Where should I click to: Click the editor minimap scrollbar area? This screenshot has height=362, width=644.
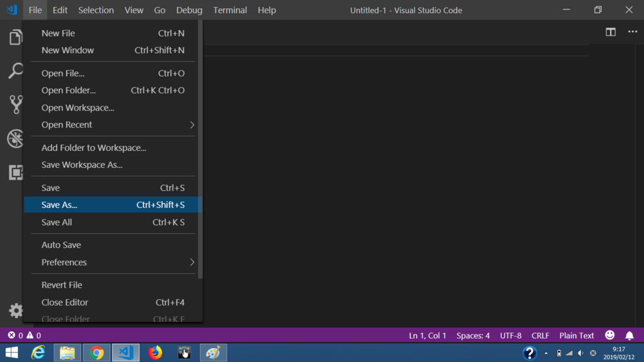(x=639, y=186)
